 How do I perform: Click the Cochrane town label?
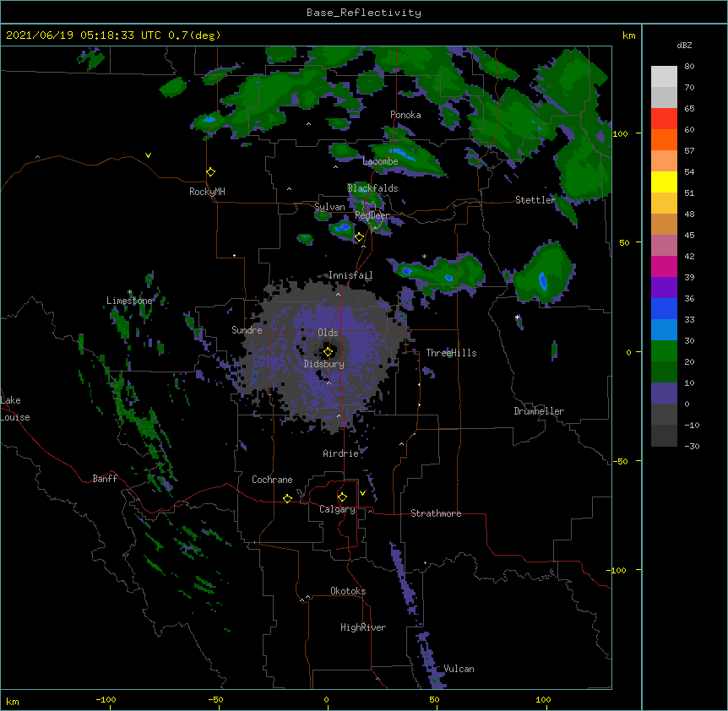tap(272, 480)
